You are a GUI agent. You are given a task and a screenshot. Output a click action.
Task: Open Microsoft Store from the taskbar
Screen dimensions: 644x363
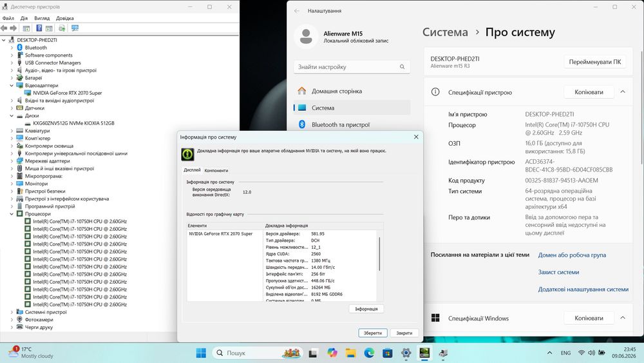click(387, 353)
